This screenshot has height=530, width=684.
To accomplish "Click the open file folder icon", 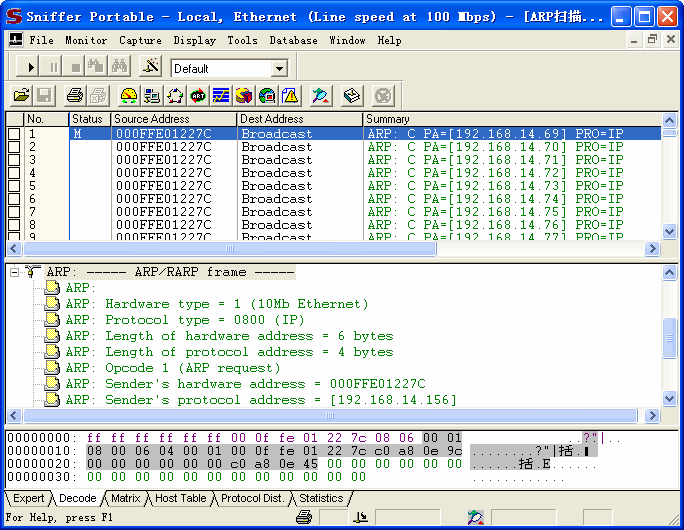I will point(21,96).
